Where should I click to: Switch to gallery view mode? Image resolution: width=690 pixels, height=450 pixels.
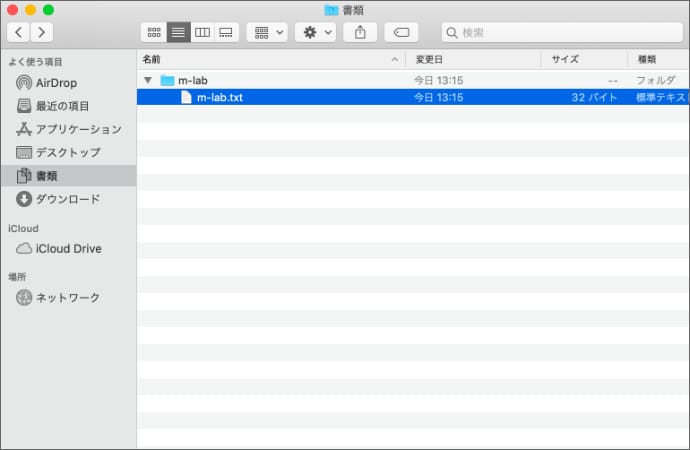[x=226, y=32]
